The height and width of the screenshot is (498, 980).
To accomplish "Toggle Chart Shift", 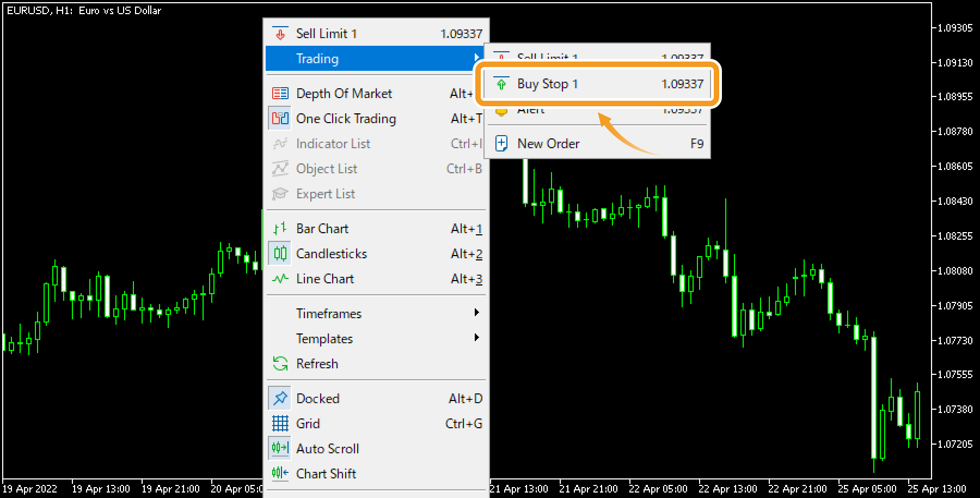I will (280, 473).
